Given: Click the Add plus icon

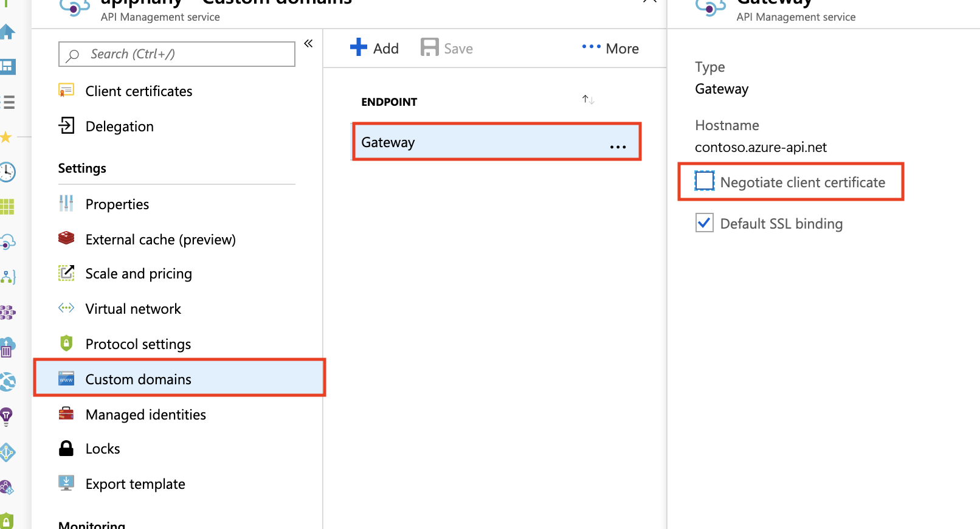Looking at the screenshot, I should [359, 47].
